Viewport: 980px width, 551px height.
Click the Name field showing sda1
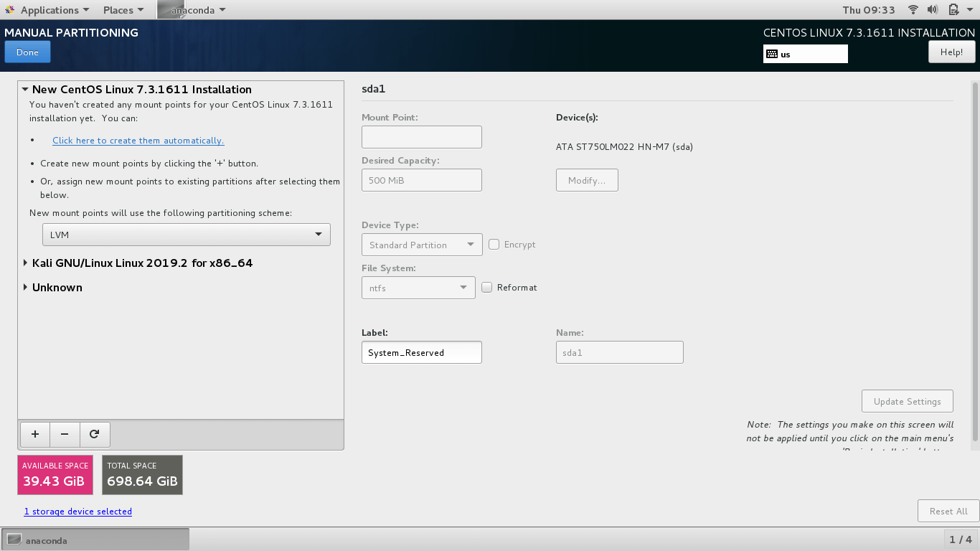pos(620,352)
